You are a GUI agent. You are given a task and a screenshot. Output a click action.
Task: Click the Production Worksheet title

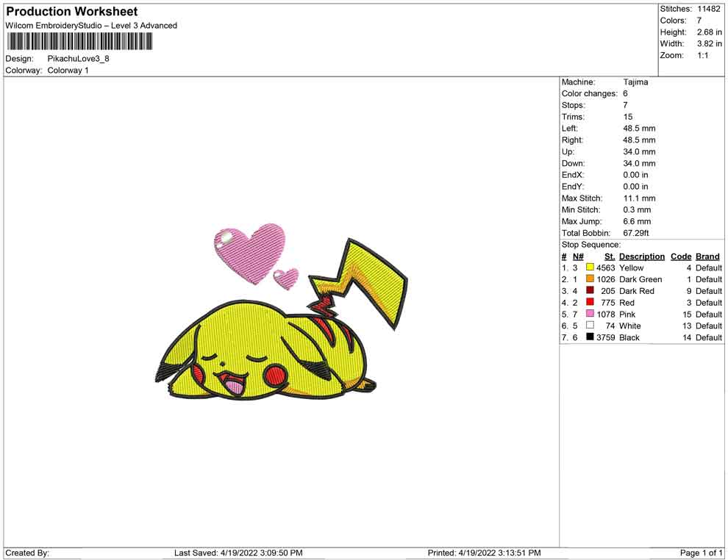point(72,12)
